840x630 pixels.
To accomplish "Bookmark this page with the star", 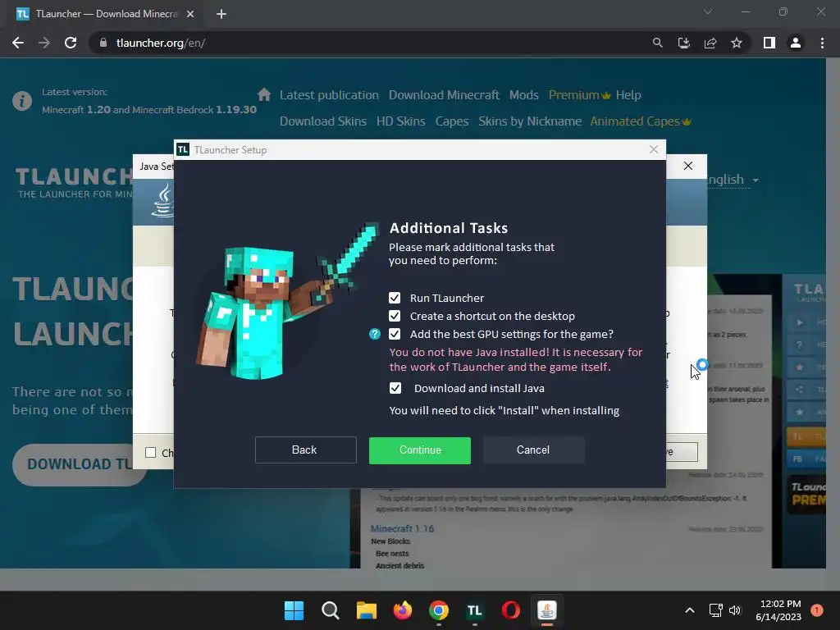I will [x=737, y=43].
